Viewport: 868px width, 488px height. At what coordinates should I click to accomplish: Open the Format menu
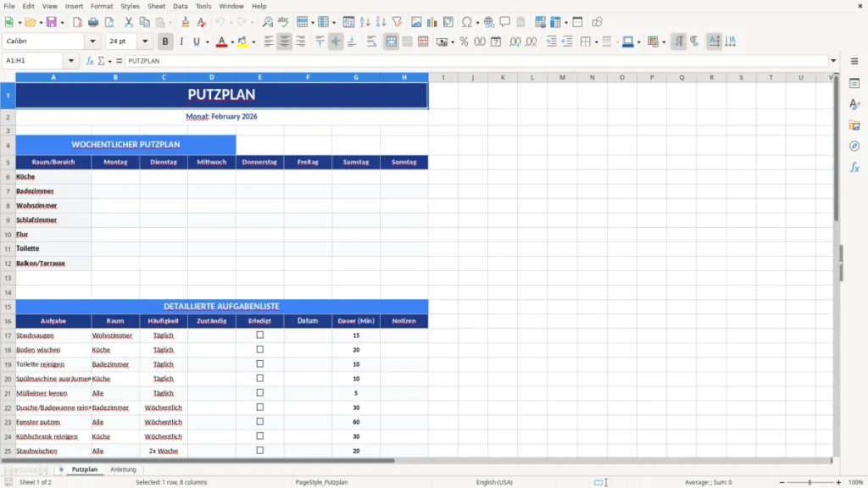(x=102, y=6)
